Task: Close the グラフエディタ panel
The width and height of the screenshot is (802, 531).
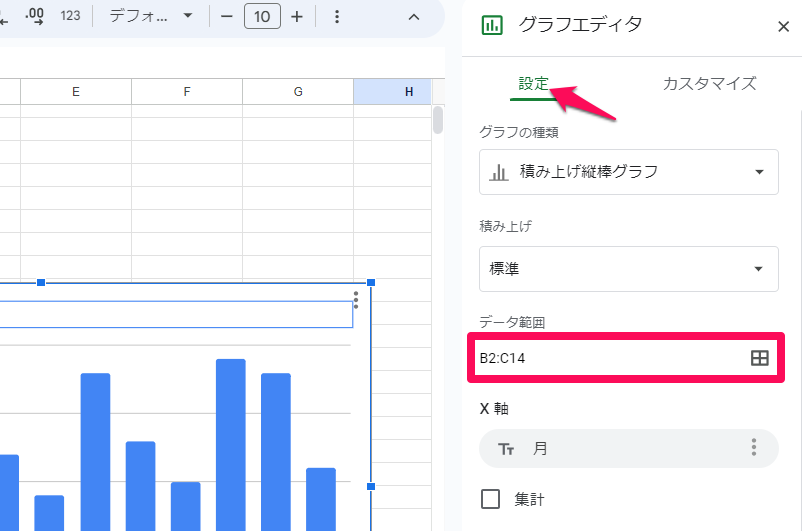Action: [783, 27]
